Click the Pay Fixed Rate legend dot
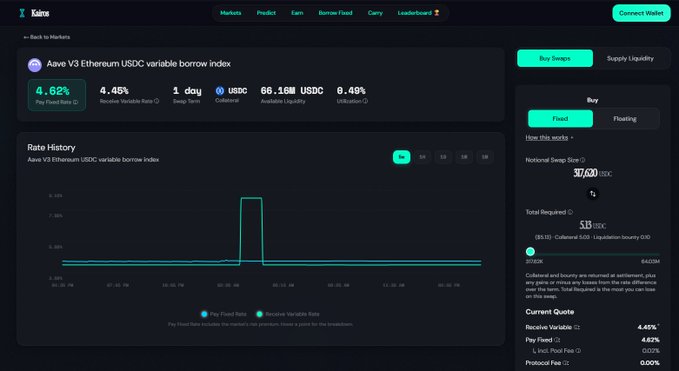Screen dimensions: 679x371 pos(204,314)
